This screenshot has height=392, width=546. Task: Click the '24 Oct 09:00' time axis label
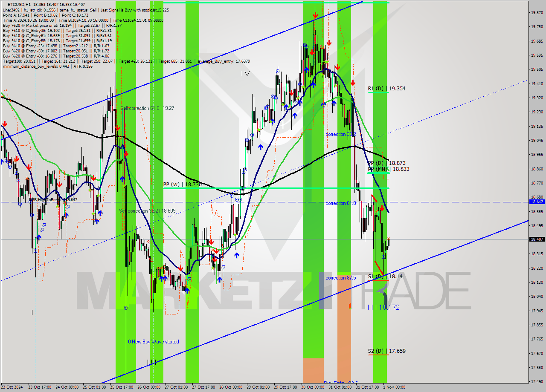pyautogui.click(x=67, y=387)
